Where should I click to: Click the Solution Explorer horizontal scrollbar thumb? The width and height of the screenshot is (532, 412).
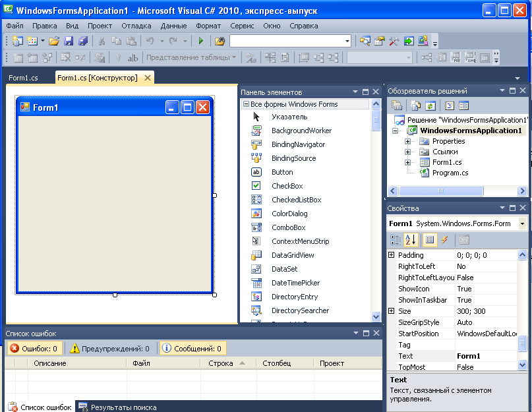tap(441, 191)
